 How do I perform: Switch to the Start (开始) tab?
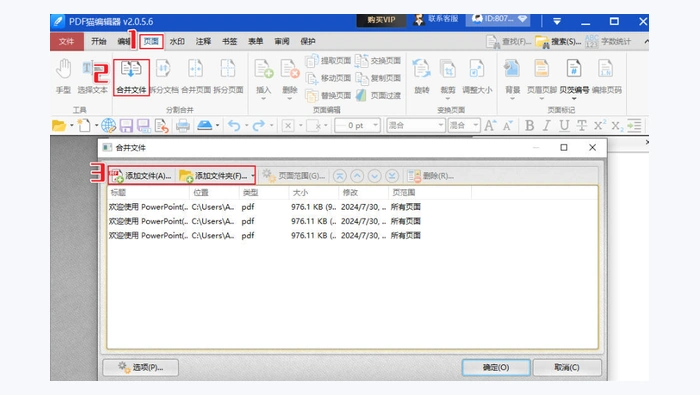pos(99,42)
